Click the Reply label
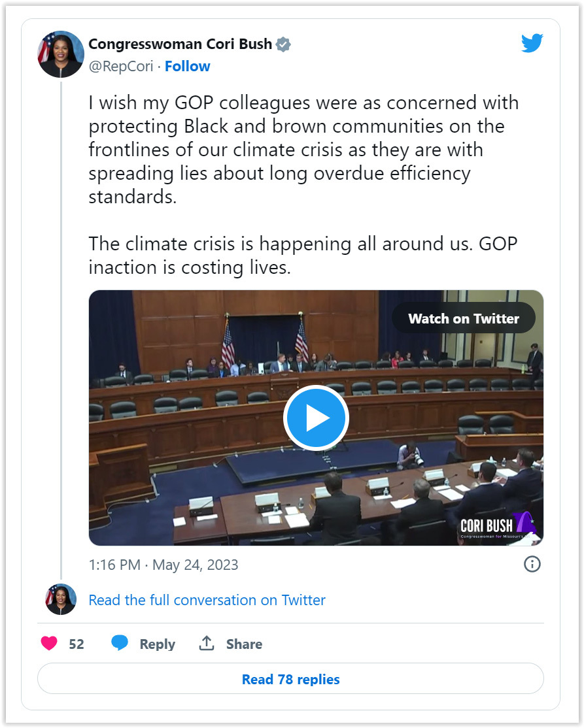 (x=158, y=644)
